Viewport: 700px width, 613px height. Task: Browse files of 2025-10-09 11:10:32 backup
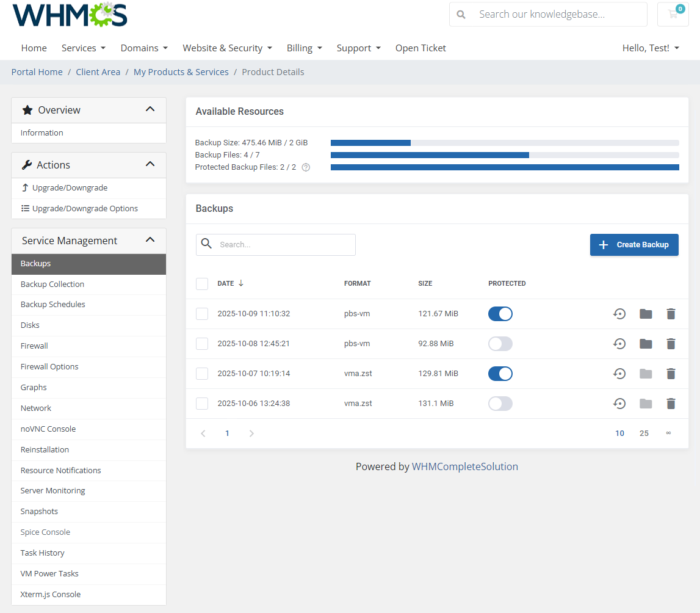coord(646,314)
